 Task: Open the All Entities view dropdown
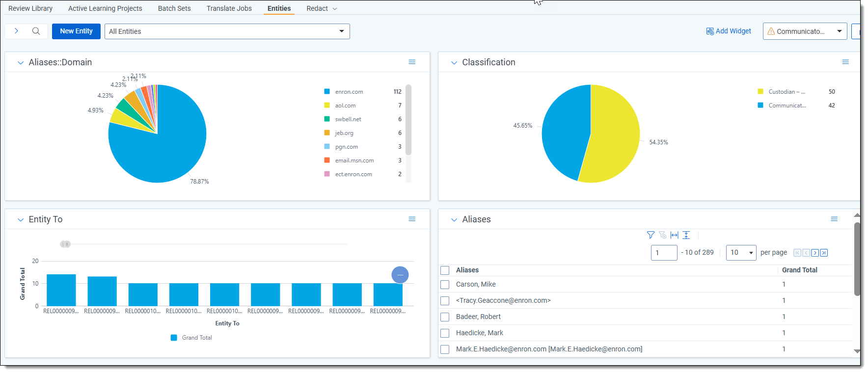(227, 31)
